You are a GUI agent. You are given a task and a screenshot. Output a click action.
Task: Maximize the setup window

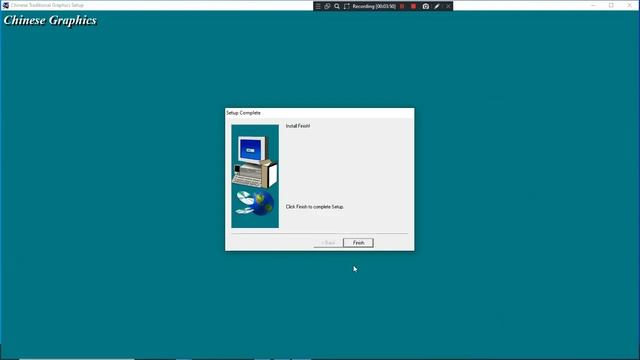611,5
